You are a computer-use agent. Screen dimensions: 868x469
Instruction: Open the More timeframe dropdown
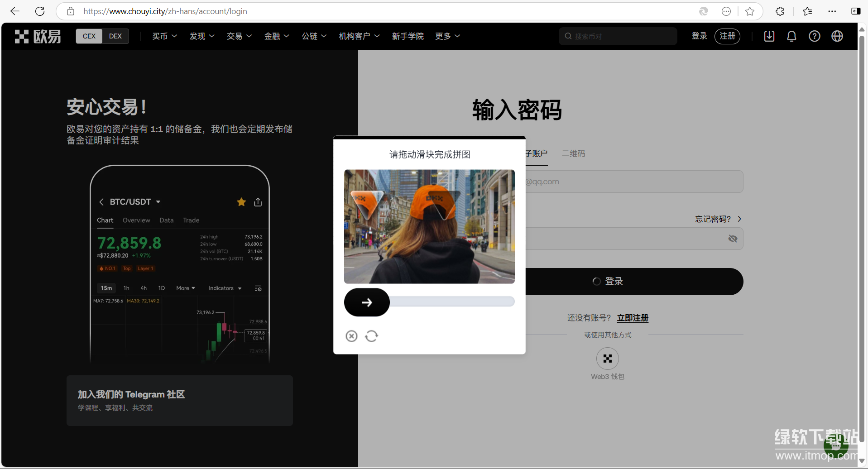click(x=186, y=288)
